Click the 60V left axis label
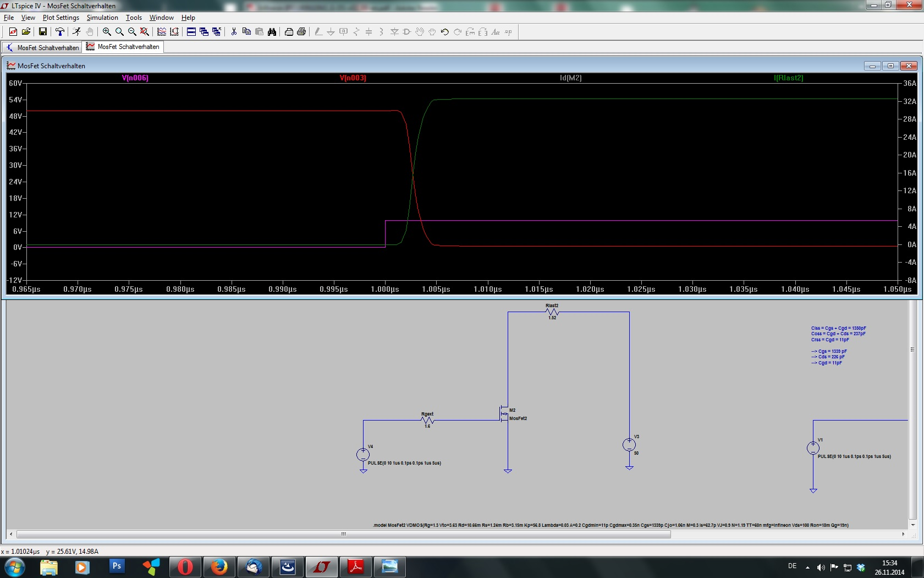 click(15, 83)
